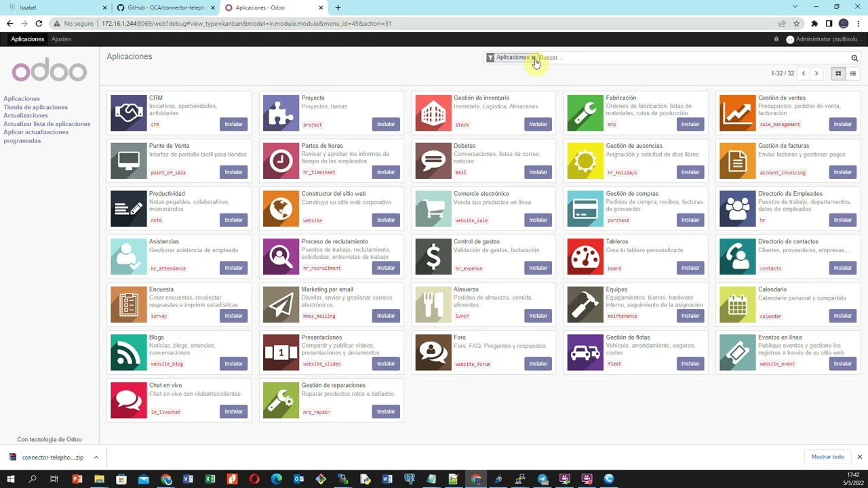Click the Odoo logo
This screenshot has height=488, width=868.
click(50, 71)
